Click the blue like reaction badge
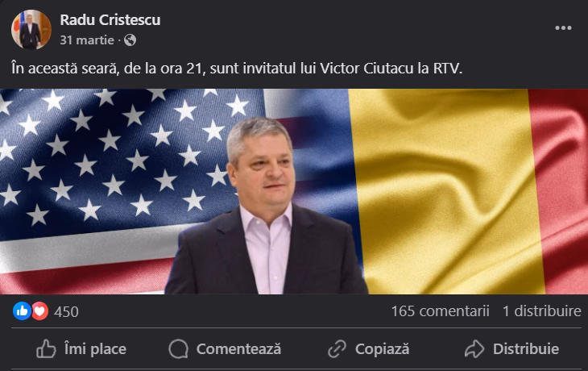588x371 pixels. click(22, 311)
